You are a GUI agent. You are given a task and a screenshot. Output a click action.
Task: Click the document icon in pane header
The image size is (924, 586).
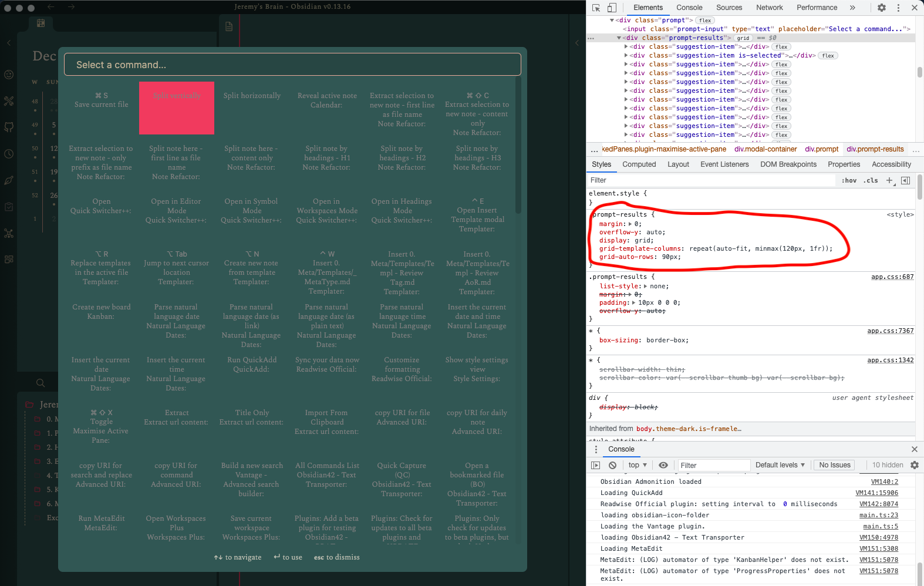(x=229, y=26)
